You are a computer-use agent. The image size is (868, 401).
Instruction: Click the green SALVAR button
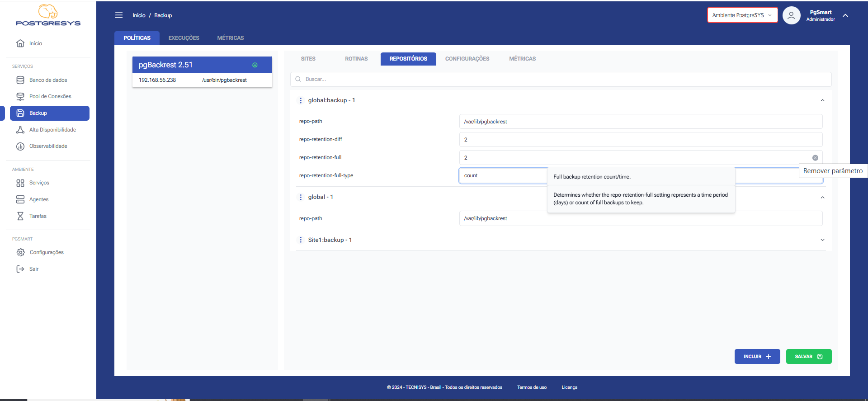[x=809, y=356]
